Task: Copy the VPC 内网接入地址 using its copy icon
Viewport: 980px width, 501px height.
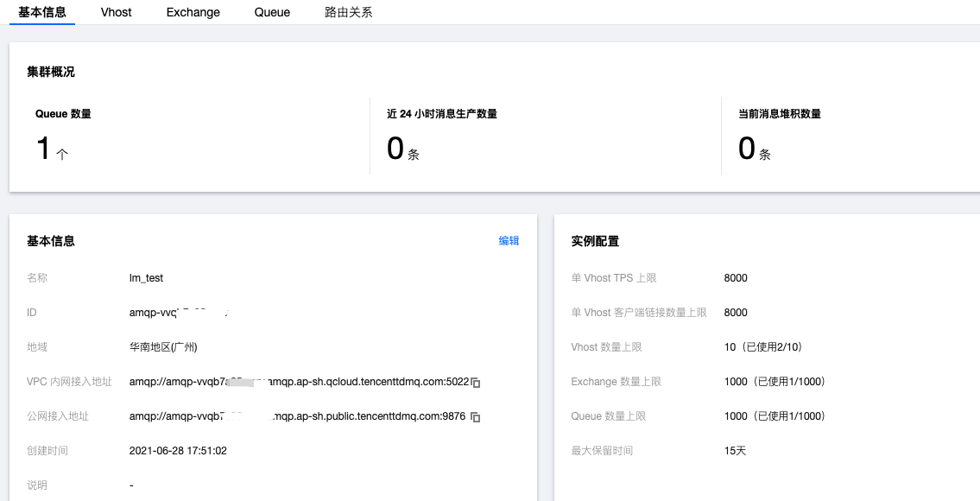Action: (x=476, y=383)
